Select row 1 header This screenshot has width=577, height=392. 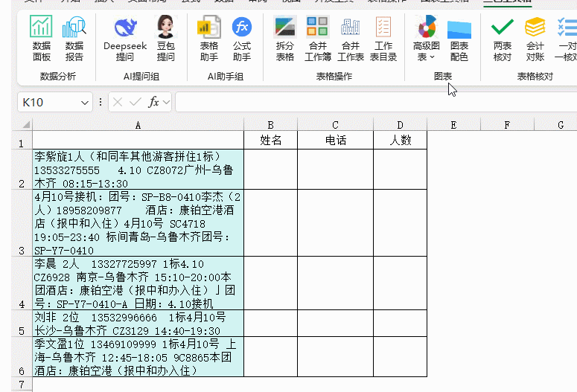(22, 140)
